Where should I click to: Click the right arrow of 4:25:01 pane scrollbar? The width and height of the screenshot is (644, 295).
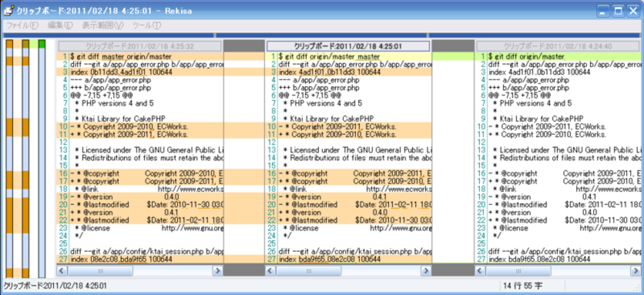pos(426,271)
